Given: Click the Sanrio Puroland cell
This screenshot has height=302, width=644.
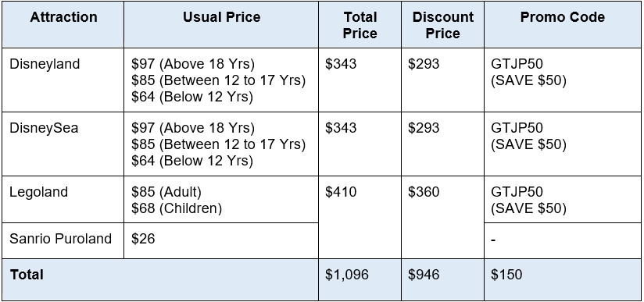Looking at the screenshot, I should (63, 241).
